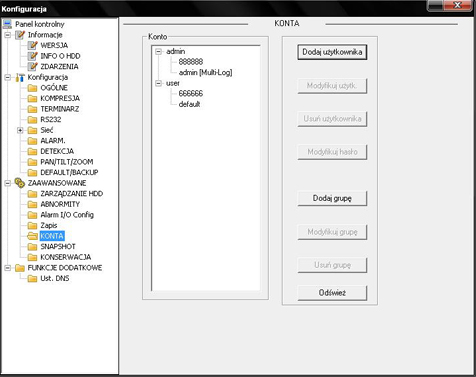476x377 pixels.
Task: Select account 888888 in Konto list
Action: tap(191, 62)
